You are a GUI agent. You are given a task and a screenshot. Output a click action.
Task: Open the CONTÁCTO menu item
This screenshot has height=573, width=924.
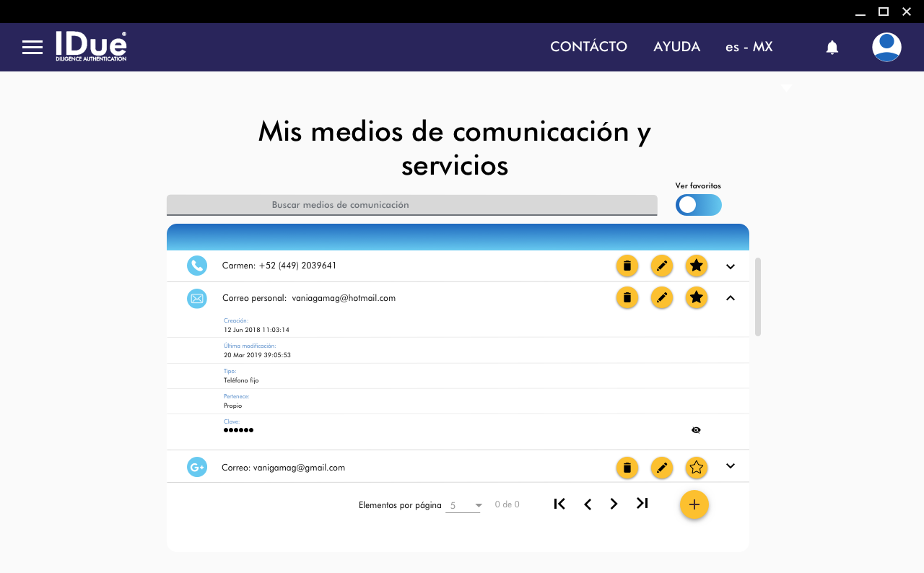(588, 47)
